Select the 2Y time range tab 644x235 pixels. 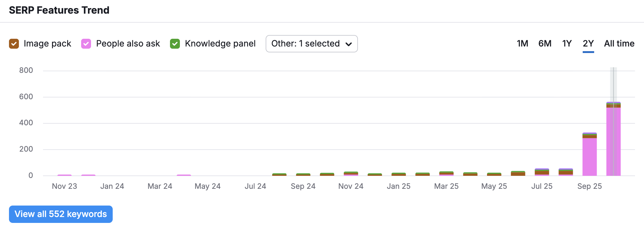click(588, 44)
